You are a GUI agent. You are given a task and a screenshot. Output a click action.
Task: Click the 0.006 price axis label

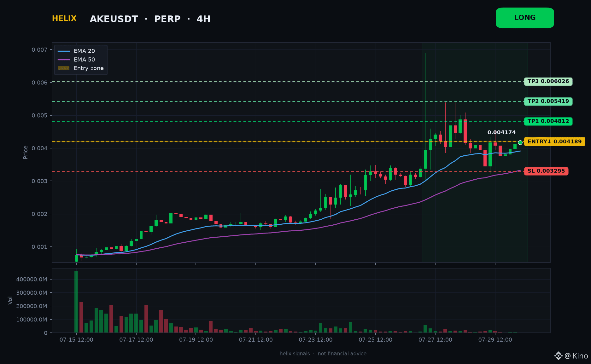[x=39, y=83]
